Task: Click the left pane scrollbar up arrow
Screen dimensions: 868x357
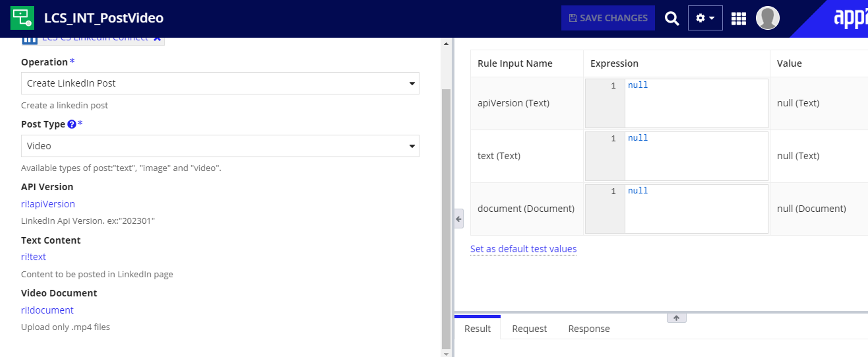Action: pos(446,44)
